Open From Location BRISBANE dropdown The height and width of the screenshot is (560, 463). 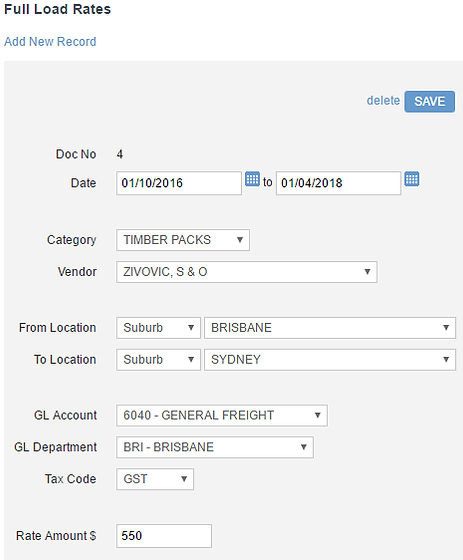coord(330,328)
